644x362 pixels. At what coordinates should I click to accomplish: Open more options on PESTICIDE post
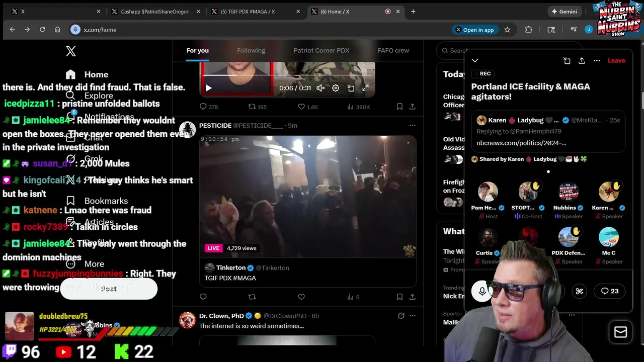pyautogui.click(x=413, y=125)
